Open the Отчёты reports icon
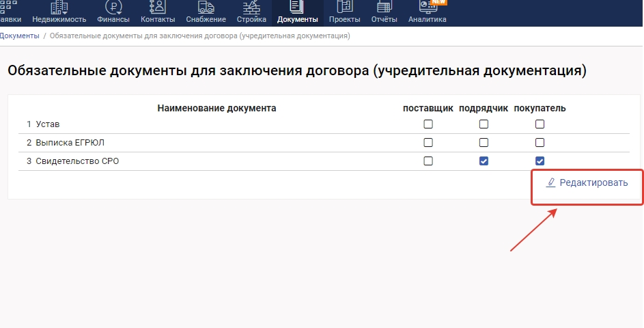 click(x=384, y=7)
